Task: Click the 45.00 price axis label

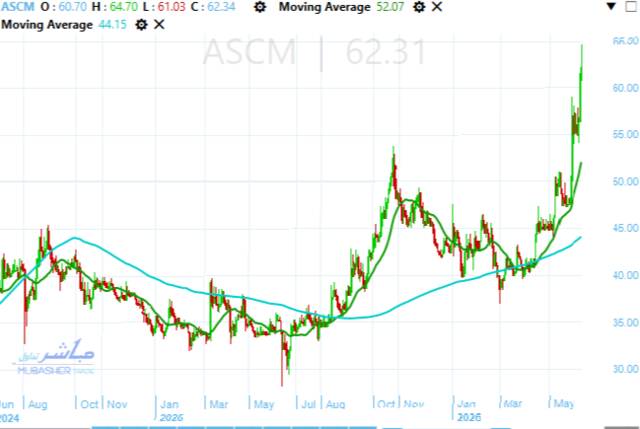Action: coord(625,228)
